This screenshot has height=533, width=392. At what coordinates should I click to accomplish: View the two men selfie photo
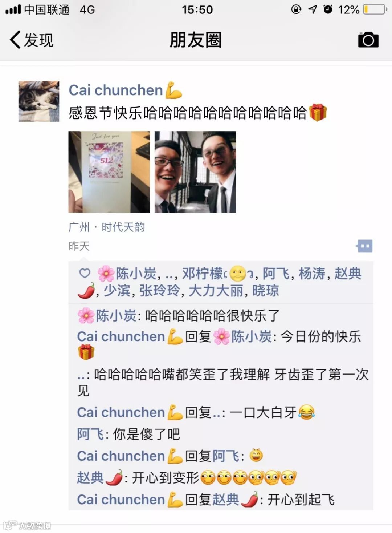pyautogui.click(x=195, y=172)
